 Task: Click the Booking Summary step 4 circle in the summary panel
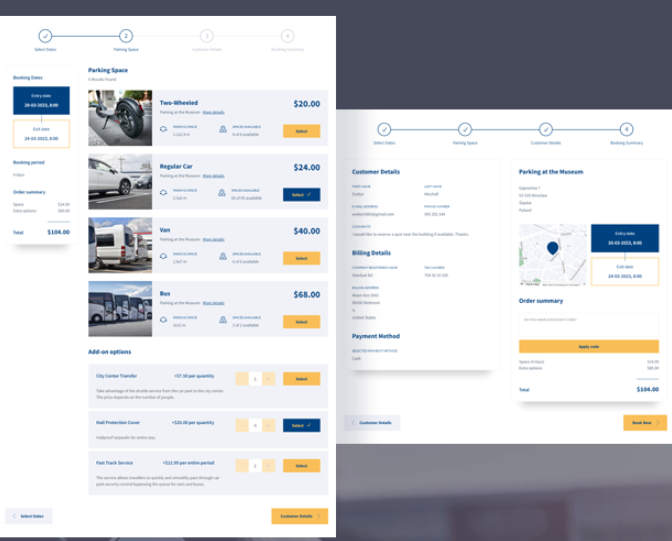626,129
